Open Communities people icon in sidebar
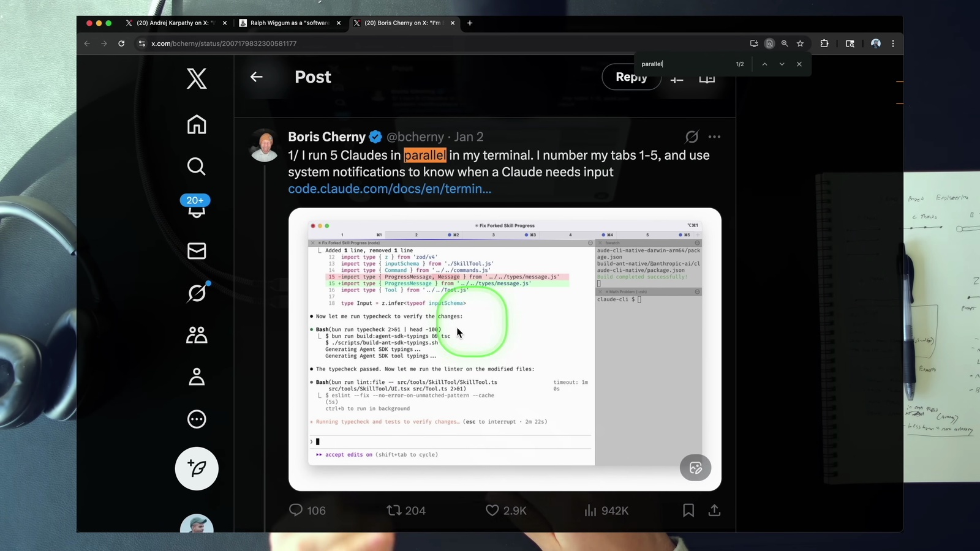980x551 pixels. [x=197, y=335]
